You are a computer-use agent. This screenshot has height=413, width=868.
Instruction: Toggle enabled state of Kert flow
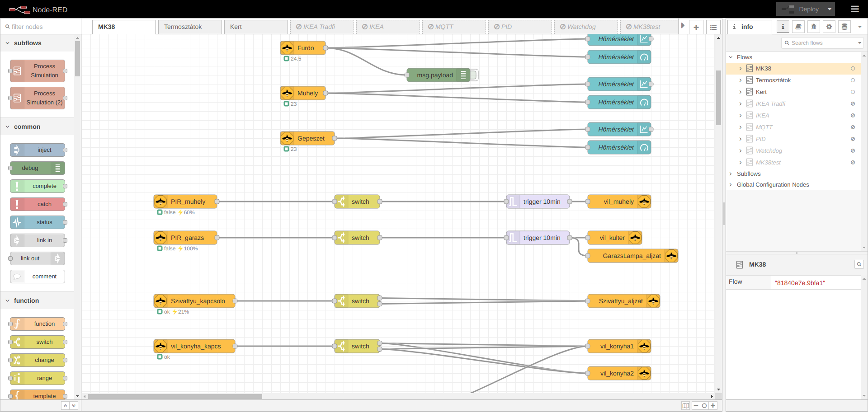(x=853, y=92)
